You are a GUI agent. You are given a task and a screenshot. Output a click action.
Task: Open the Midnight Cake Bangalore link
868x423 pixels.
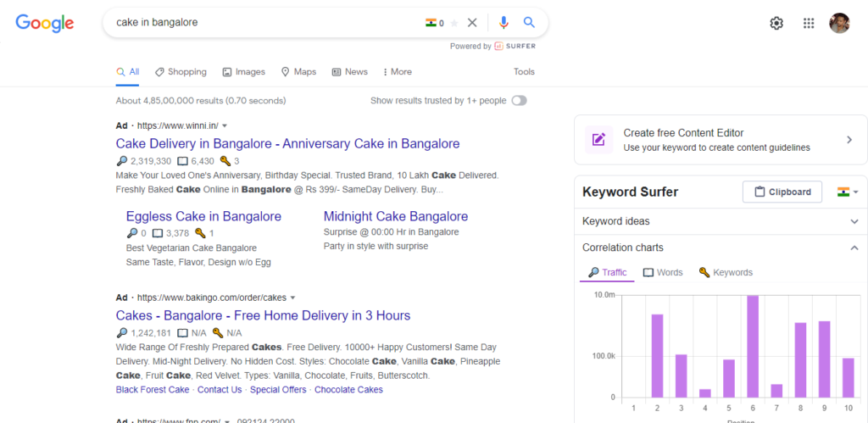point(396,216)
